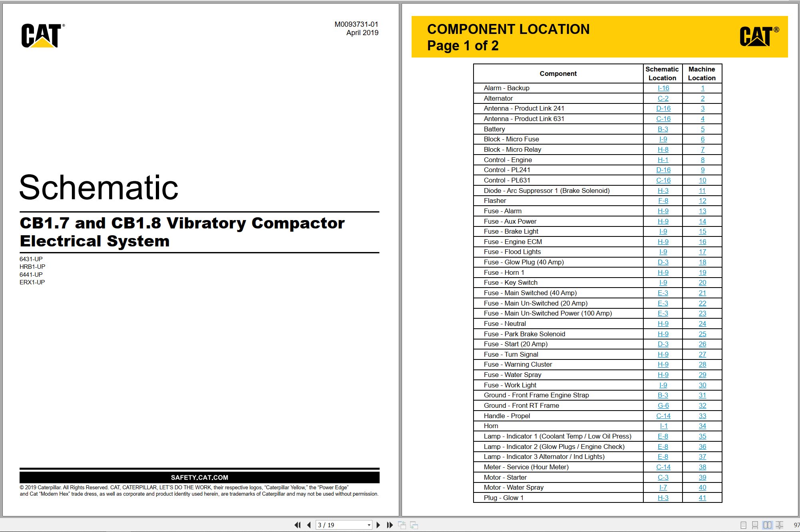This screenshot has height=532, width=800.
Task: Click the 6431-UP serial prefix text
Action: pos(31,259)
